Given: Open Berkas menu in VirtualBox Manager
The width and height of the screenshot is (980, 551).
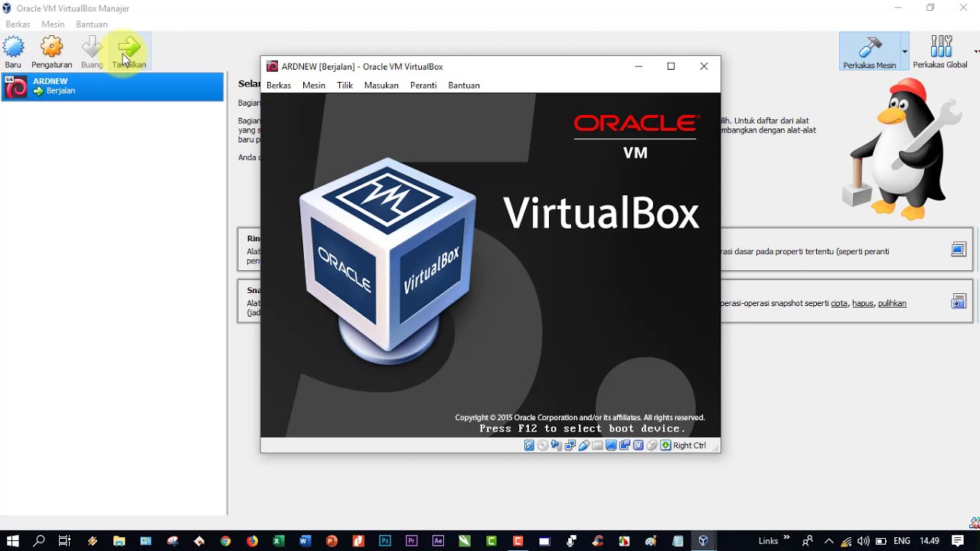Looking at the screenshot, I should 18,24.
